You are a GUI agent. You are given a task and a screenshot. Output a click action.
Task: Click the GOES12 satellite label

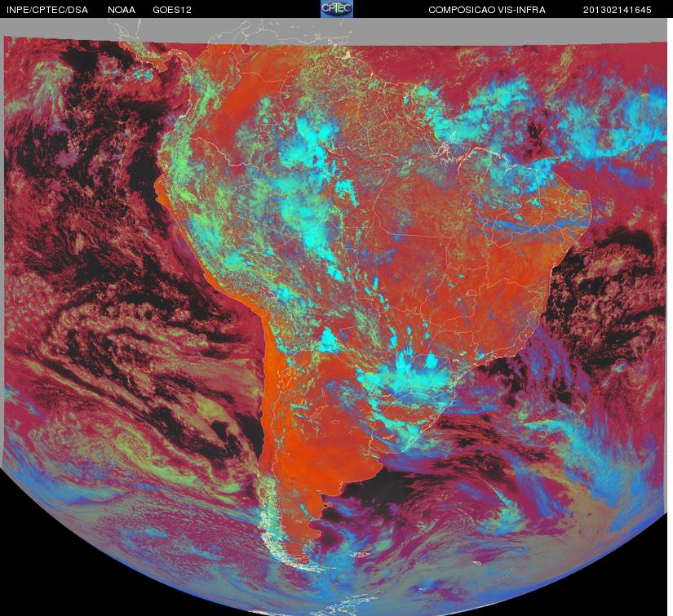[172, 10]
